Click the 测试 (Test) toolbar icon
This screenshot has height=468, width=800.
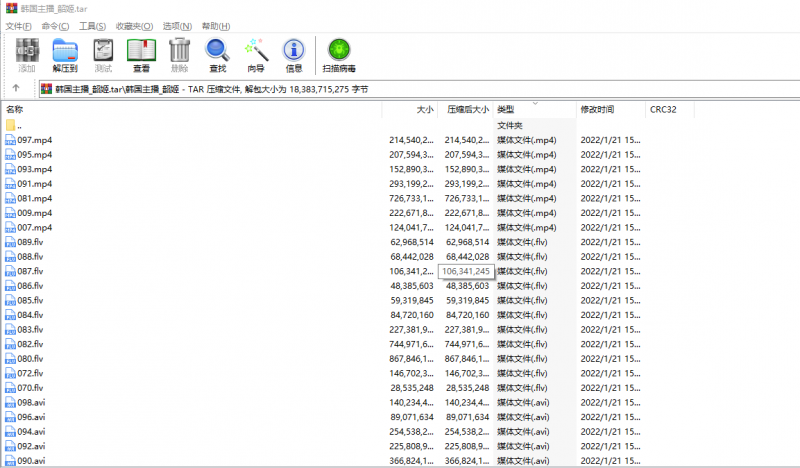pos(103,54)
